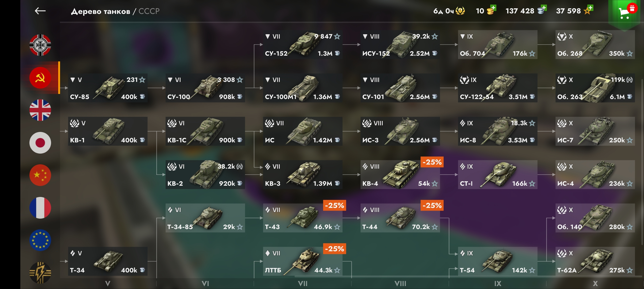Open the Об. 263 tank card
Screen dimensions: 644x289
coord(595,88)
